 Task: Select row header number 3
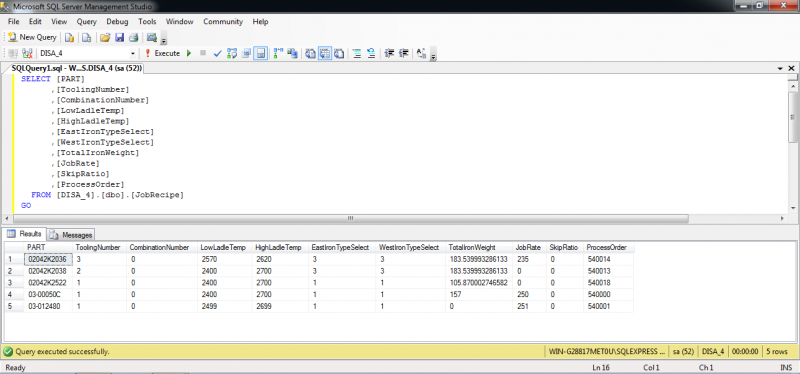coord(14,283)
